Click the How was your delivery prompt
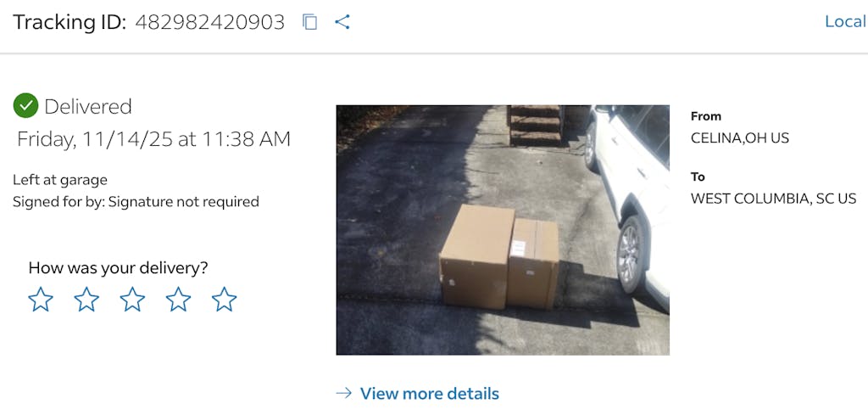Viewport: 868px width, 415px height. 118,268
